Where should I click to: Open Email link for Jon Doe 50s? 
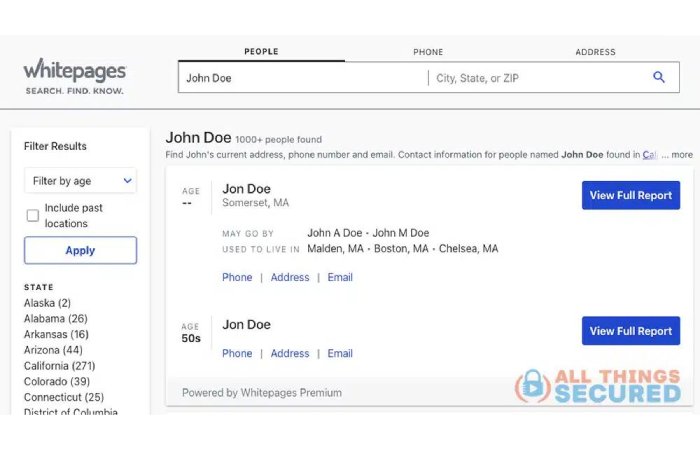pos(340,353)
